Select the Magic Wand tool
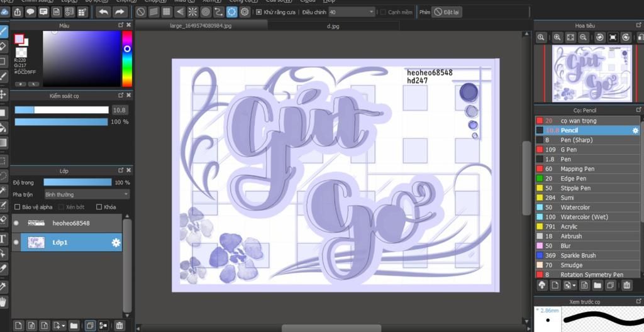 coord(3,191)
